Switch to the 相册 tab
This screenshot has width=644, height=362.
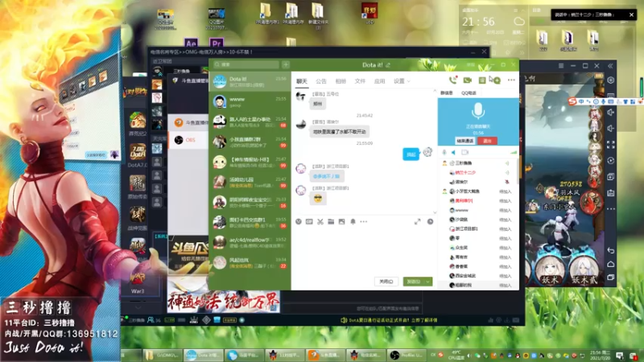tap(341, 81)
